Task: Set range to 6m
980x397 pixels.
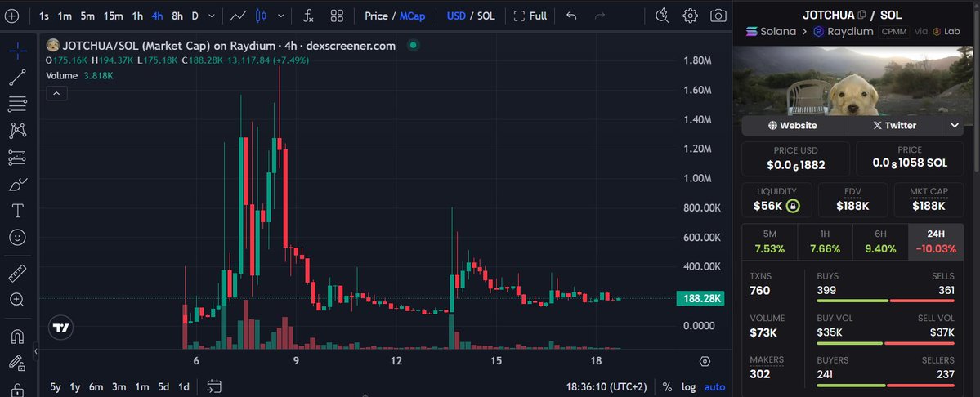Action: click(96, 387)
